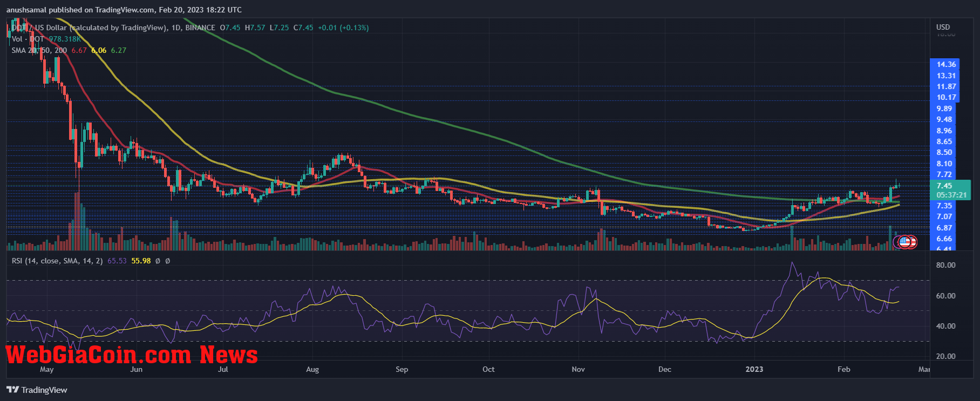Image resolution: width=980 pixels, height=401 pixels.
Task: Click the RSI moving average value 55.98
Action: pyautogui.click(x=141, y=261)
